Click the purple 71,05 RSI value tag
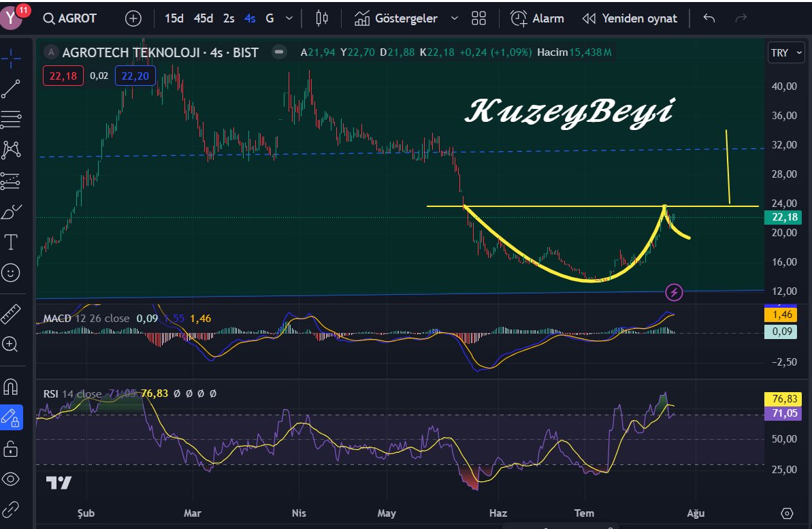 783,413
